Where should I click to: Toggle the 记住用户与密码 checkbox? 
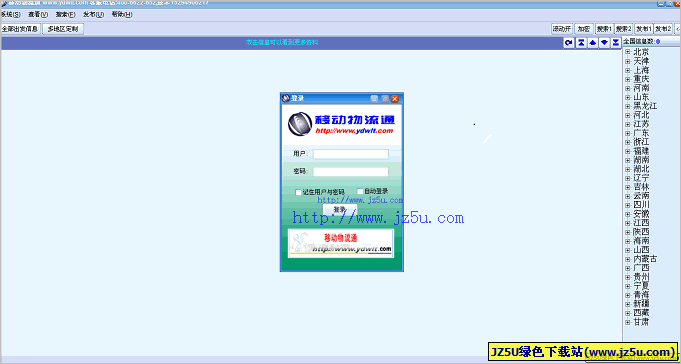[298, 192]
